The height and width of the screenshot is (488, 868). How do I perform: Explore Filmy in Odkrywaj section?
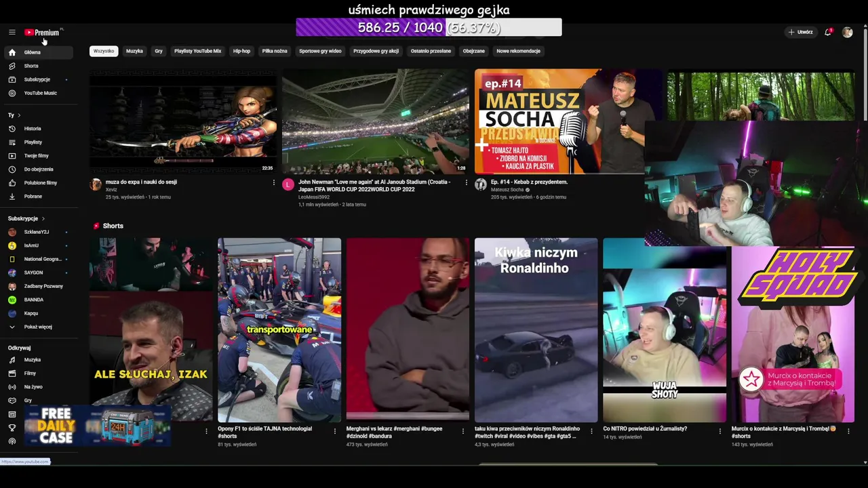pyautogui.click(x=39, y=373)
